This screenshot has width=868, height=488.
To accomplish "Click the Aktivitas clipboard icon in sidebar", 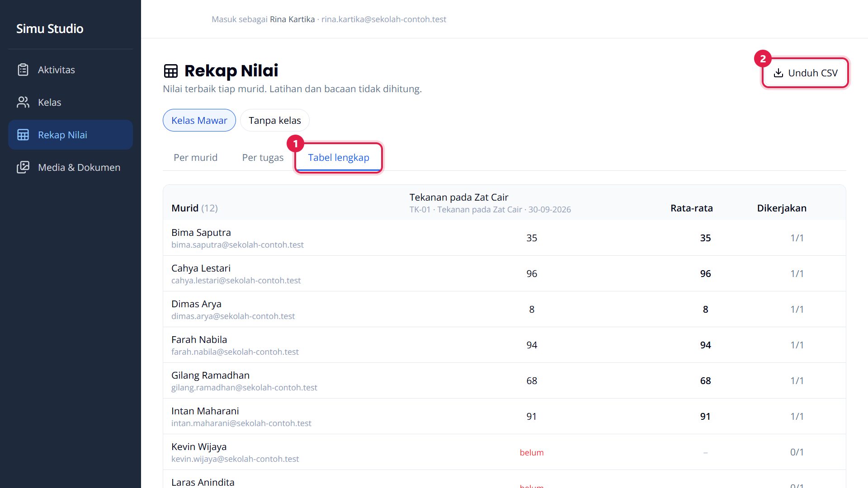I will click(x=23, y=70).
